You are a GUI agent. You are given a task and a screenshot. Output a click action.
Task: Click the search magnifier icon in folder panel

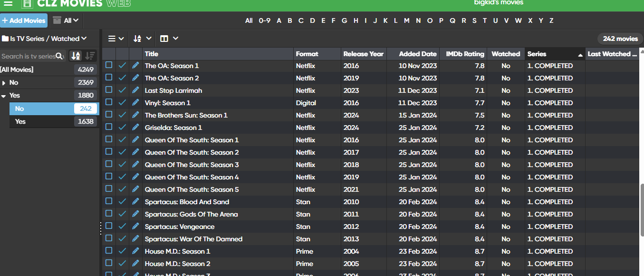[x=59, y=56]
